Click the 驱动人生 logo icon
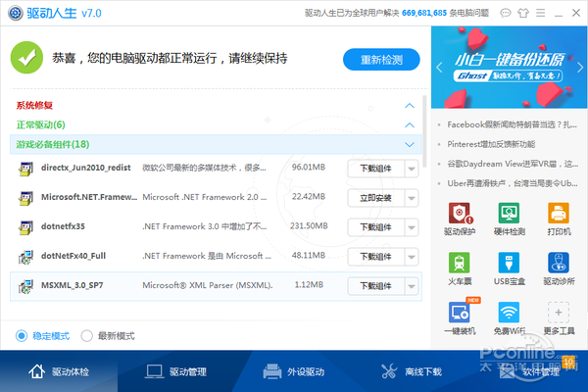The width and height of the screenshot is (588, 392). click(x=16, y=13)
